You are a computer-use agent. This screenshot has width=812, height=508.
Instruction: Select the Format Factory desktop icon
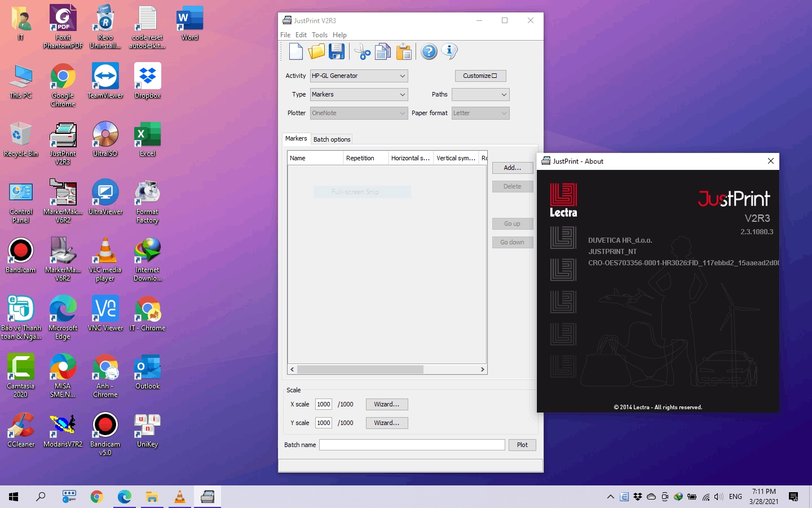pos(148,201)
